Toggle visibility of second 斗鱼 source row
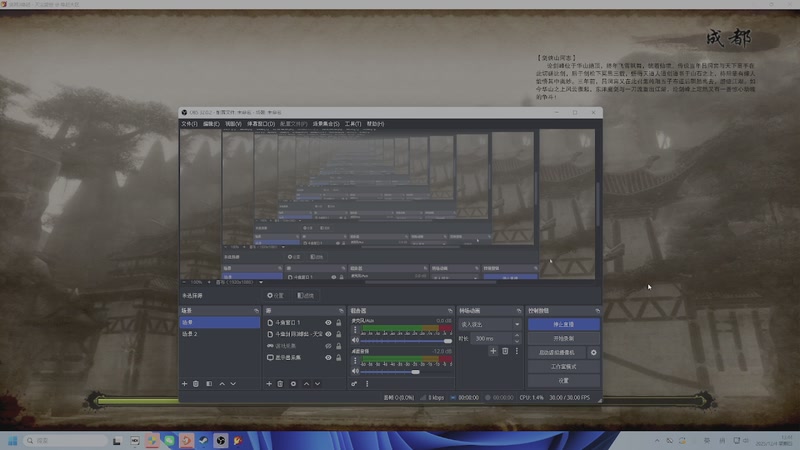 pos(328,334)
